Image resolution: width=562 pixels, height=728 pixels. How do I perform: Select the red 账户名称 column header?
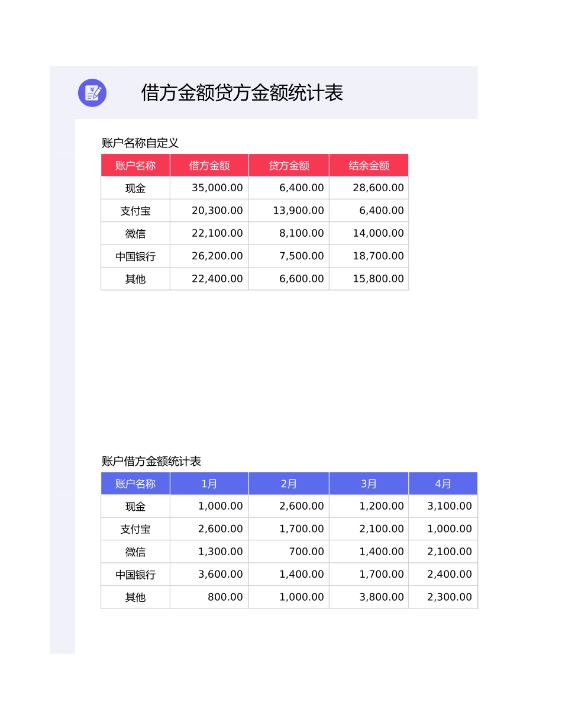click(135, 165)
